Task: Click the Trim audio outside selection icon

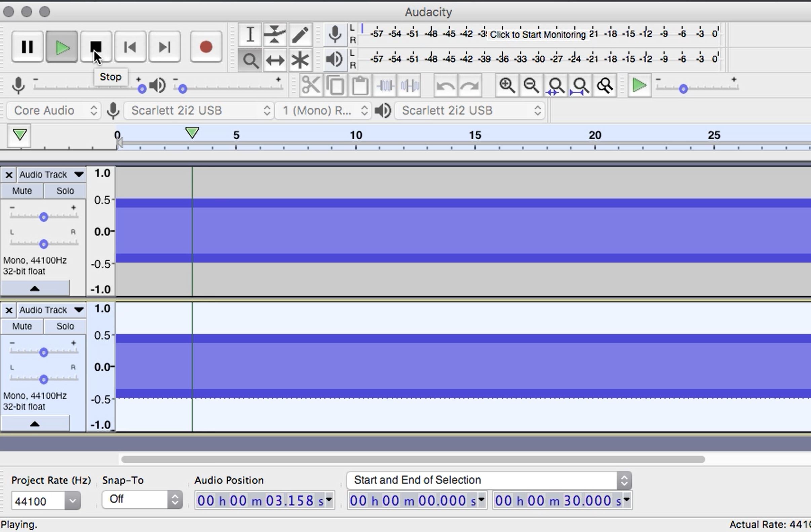Action: click(385, 85)
